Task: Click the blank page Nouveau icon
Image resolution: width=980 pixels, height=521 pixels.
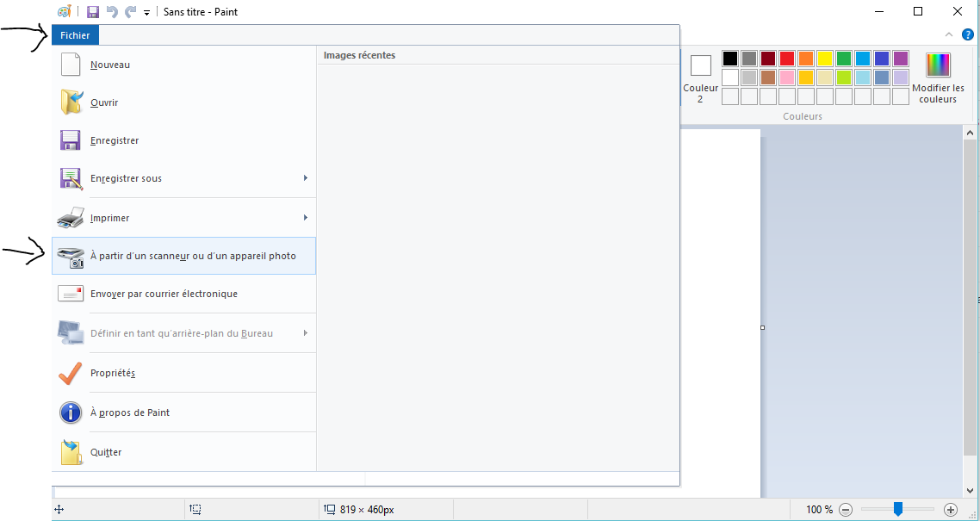Action: pos(71,65)
